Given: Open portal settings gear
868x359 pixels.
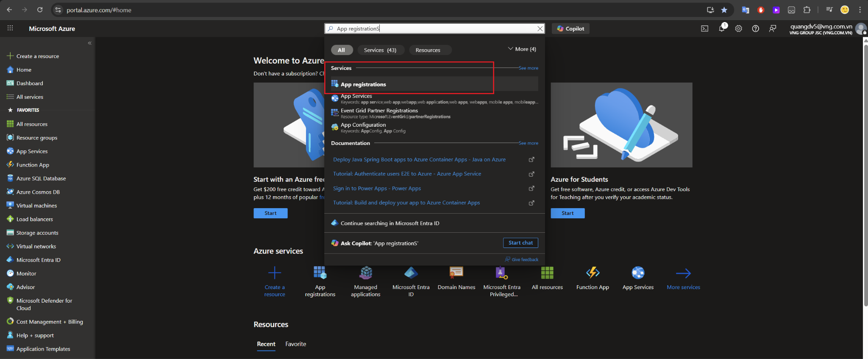Looking at the screenshot, I should pyautogui.click(x=738, y=29).
